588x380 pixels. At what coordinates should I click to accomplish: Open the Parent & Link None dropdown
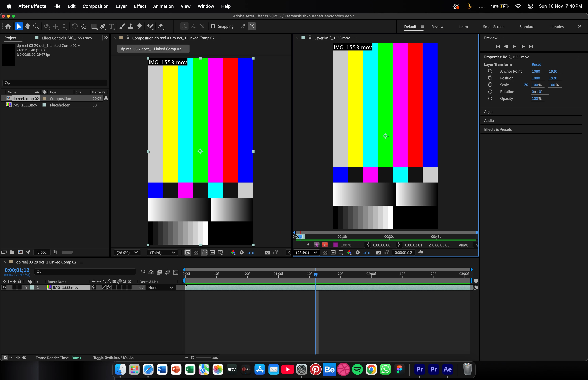[x=160, y=287]
